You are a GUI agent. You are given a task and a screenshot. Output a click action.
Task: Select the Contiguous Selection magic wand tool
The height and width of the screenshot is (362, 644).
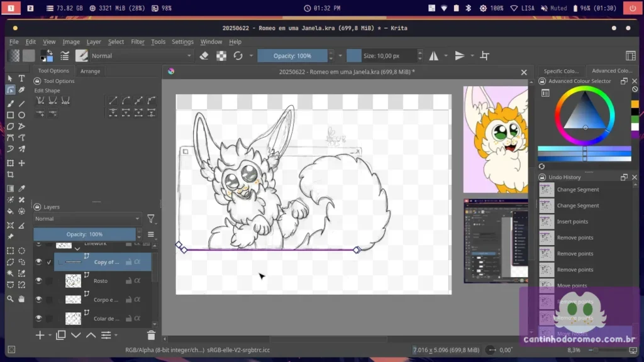pyautogui.click(x=10, y=273)
